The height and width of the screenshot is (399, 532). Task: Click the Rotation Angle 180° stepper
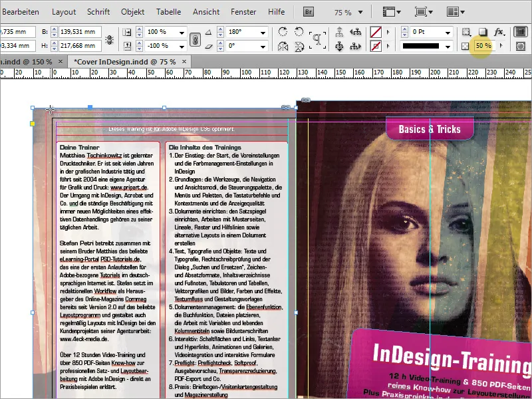click(221, 32)
